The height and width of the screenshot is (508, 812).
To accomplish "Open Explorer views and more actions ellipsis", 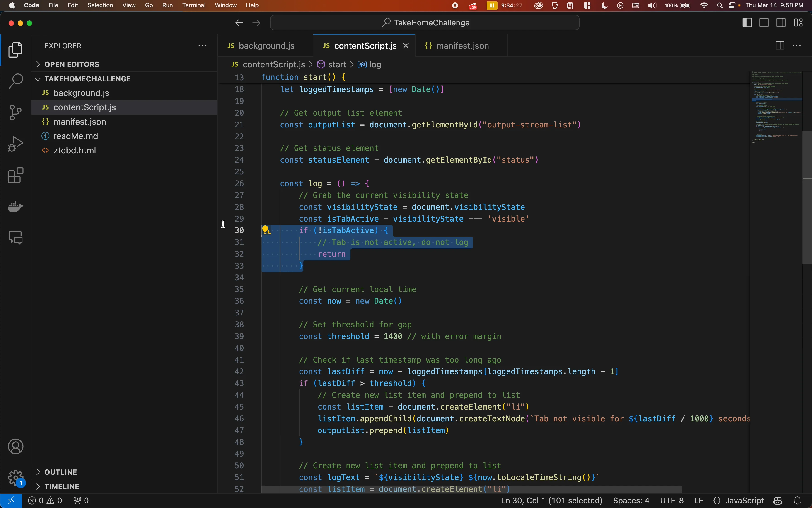I will coord(202,46).
